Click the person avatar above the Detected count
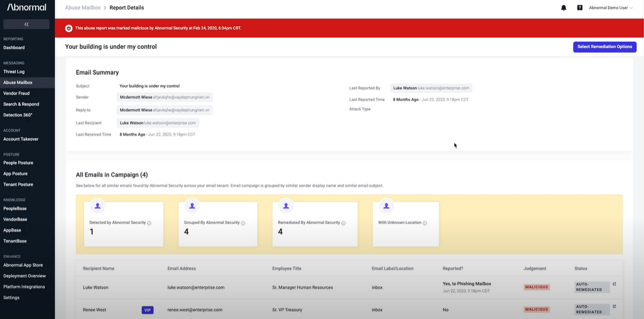The height and width of the screenshot is (319, 644). 98,205
